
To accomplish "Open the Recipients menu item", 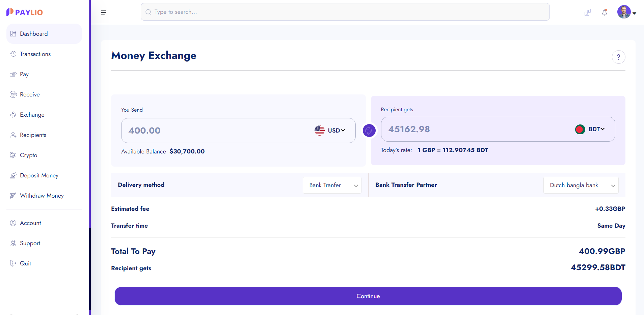I will 44,135.
